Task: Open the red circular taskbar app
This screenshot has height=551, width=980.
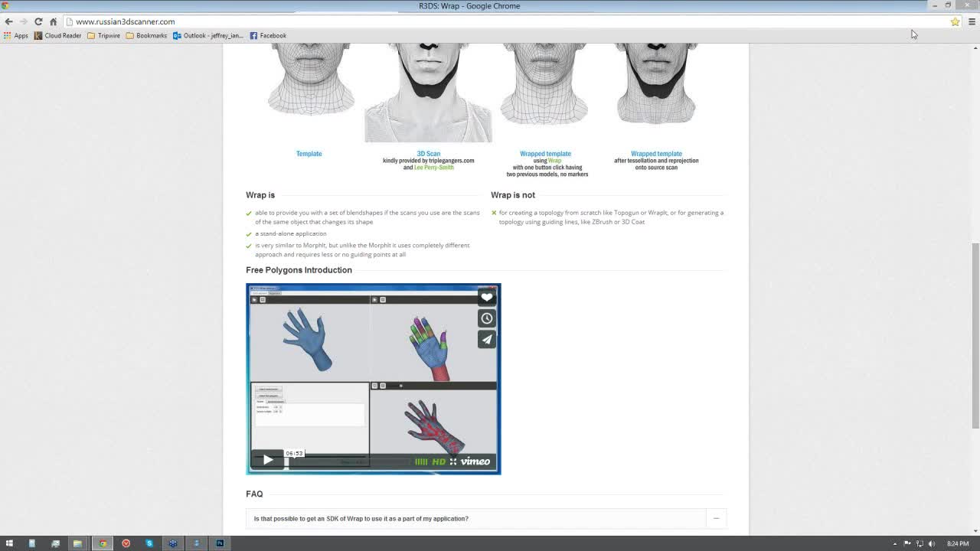Action: click(126, 543)
